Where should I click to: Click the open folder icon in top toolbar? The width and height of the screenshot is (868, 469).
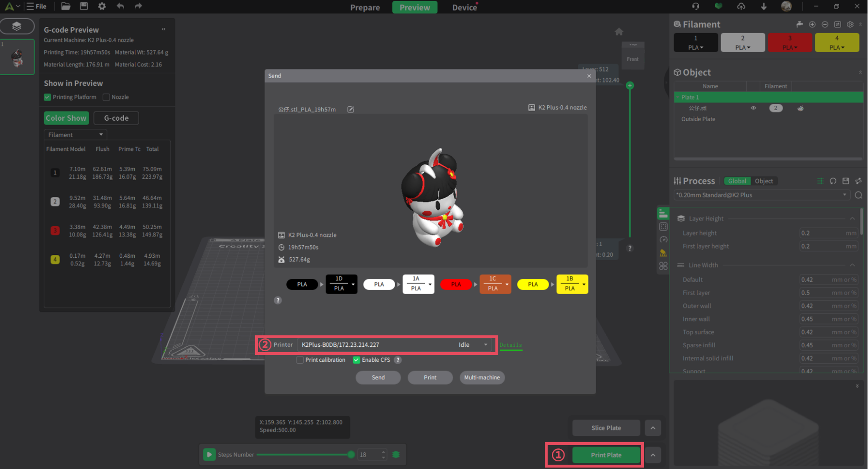coord(66,6)
